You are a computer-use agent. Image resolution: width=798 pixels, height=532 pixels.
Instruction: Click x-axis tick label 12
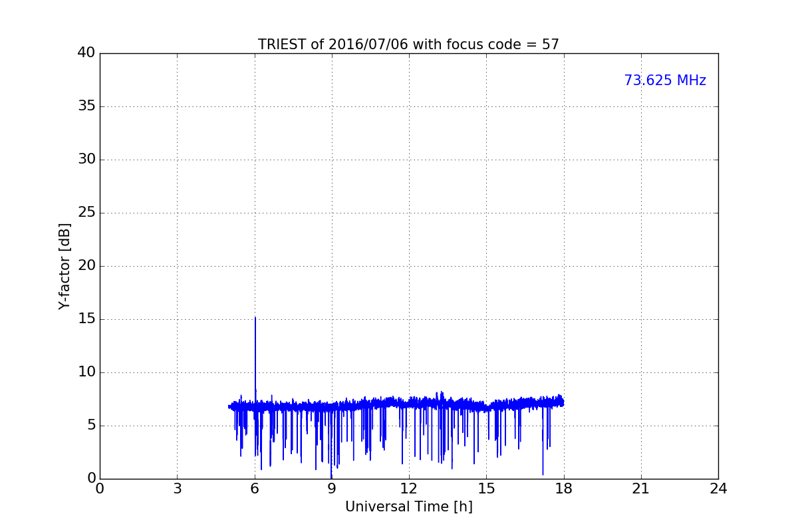409,489
